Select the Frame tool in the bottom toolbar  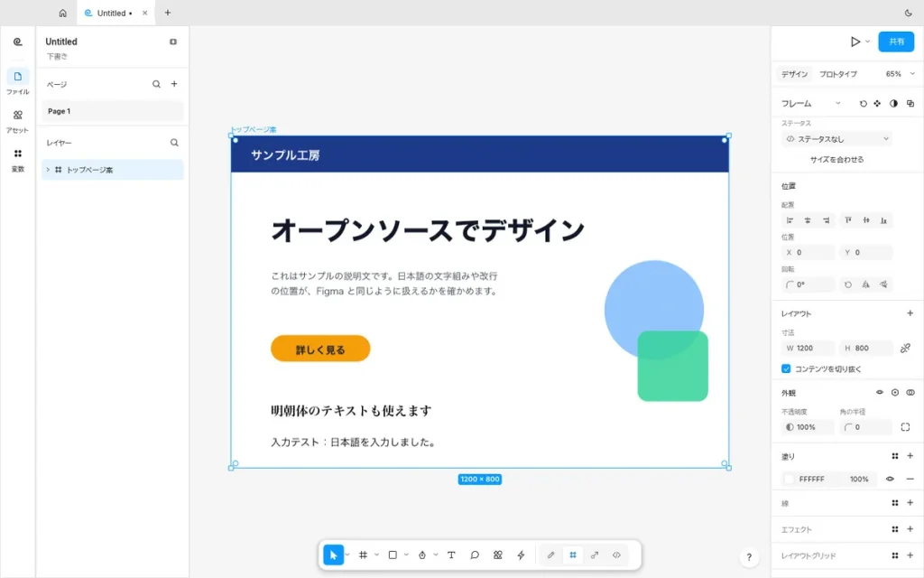pyautogui.click(x=363, y=555)
